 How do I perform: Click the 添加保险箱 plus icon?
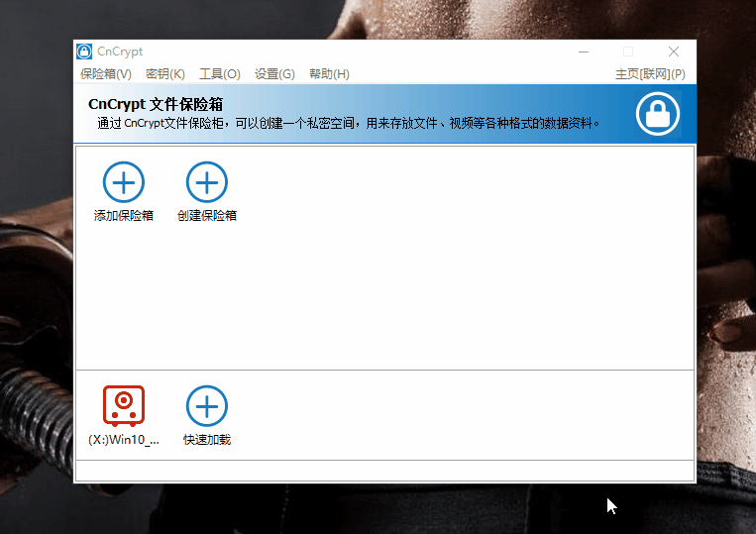tap(124, 182)
